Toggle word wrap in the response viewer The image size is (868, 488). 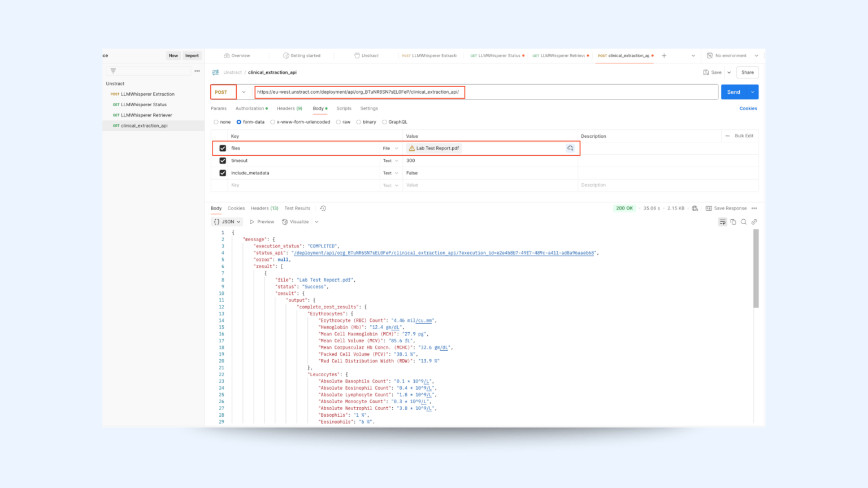(722, 221)
